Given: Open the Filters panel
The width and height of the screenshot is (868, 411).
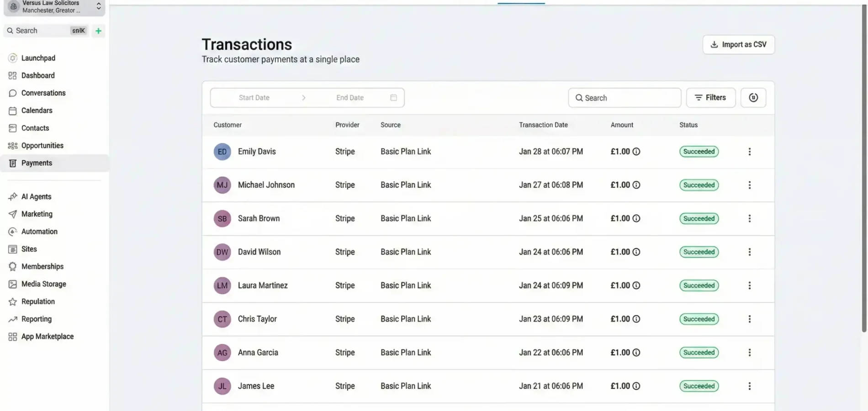Looking at the screenshot, I should 710,97.
